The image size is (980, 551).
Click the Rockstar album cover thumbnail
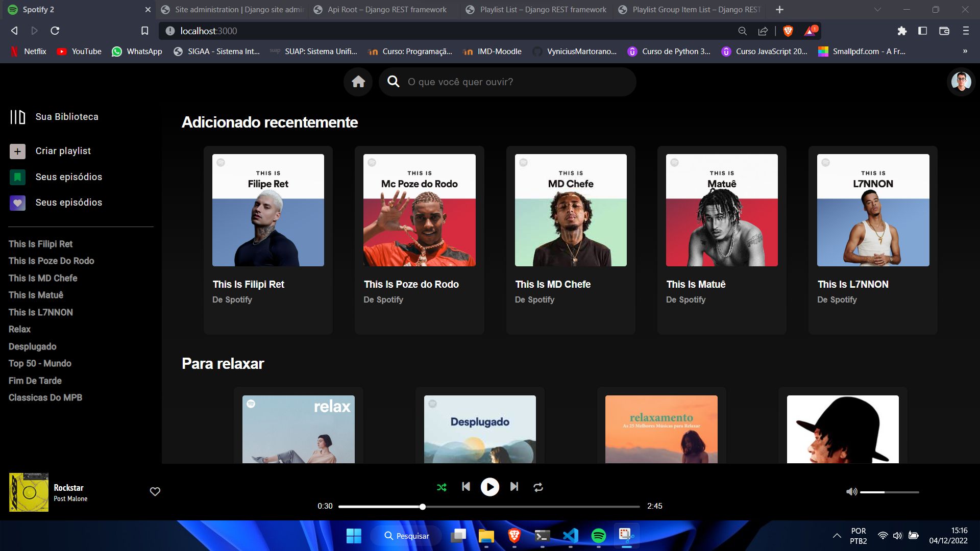pos(29,492)
